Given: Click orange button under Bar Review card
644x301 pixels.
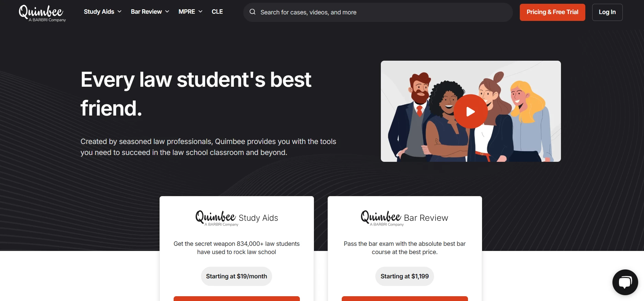Looking at the screenshot, I should 405,299.
